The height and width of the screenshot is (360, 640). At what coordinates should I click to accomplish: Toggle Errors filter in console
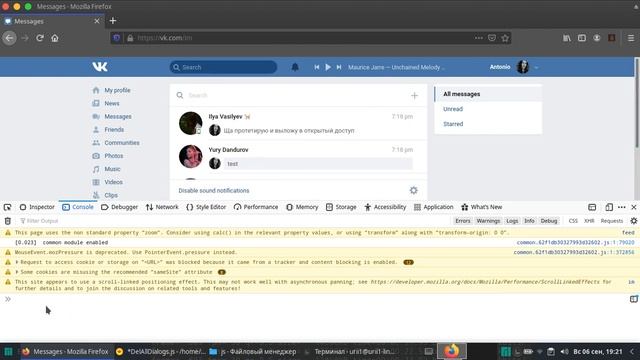click(462, 221)
